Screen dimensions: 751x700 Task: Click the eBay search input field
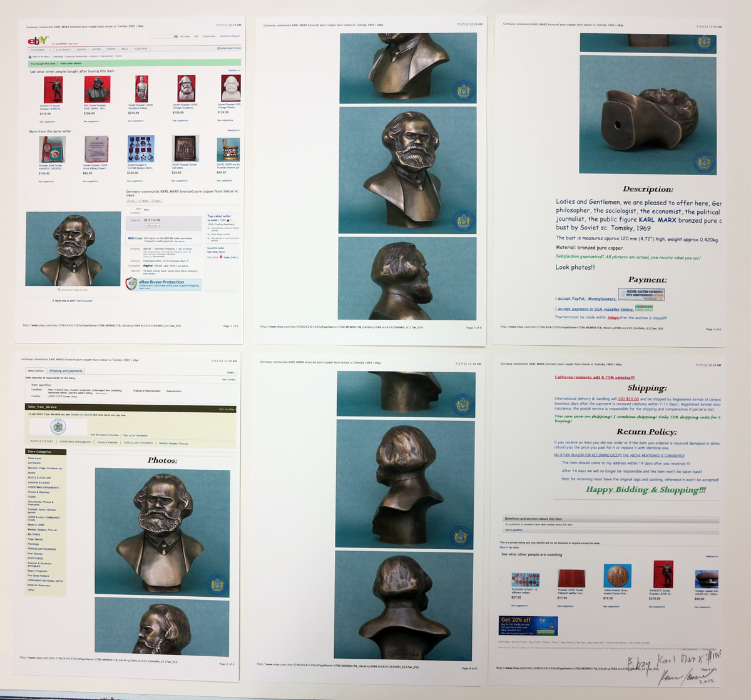[161, 36]
